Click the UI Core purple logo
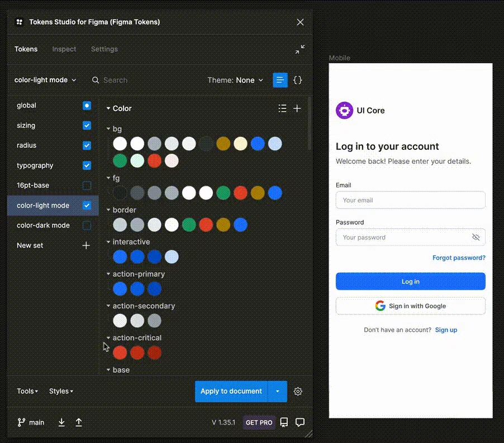 tap(344, 110)
